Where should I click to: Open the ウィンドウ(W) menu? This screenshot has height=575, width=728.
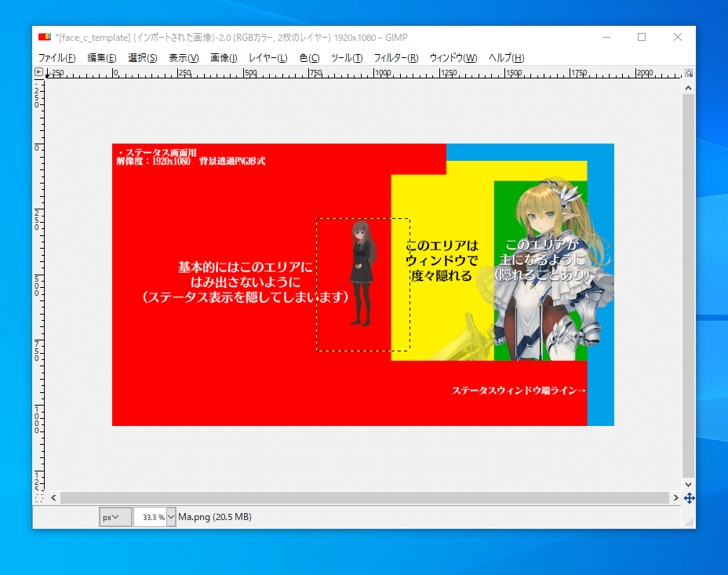point(453,58)
